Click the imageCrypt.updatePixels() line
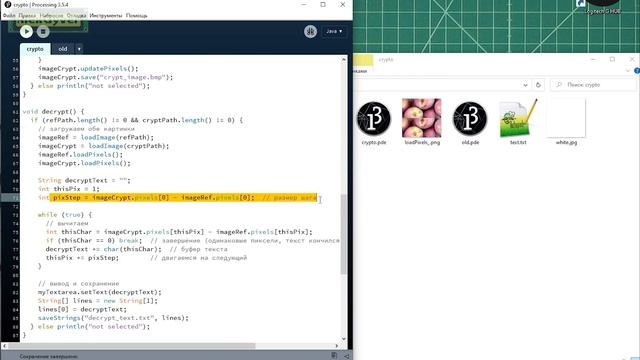This screenshot has width=640, height=360. point(88,69)
